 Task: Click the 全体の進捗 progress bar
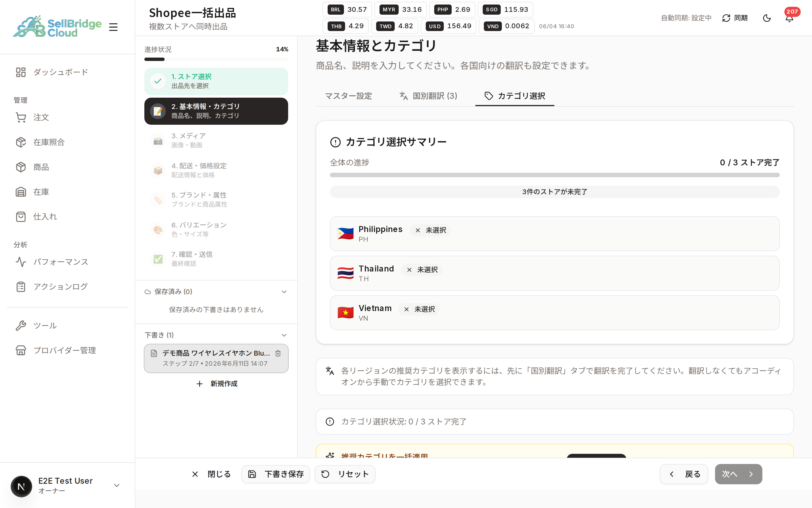pyautogui.click(x=555, y=175)
